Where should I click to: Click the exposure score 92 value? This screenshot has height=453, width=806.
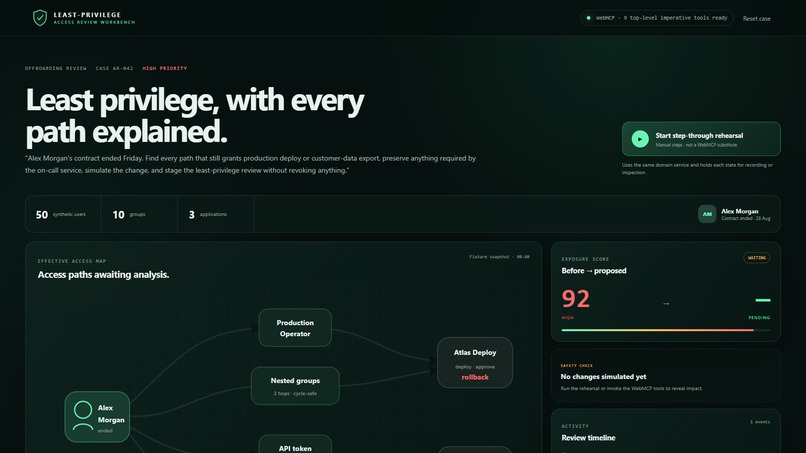(576, 299)
